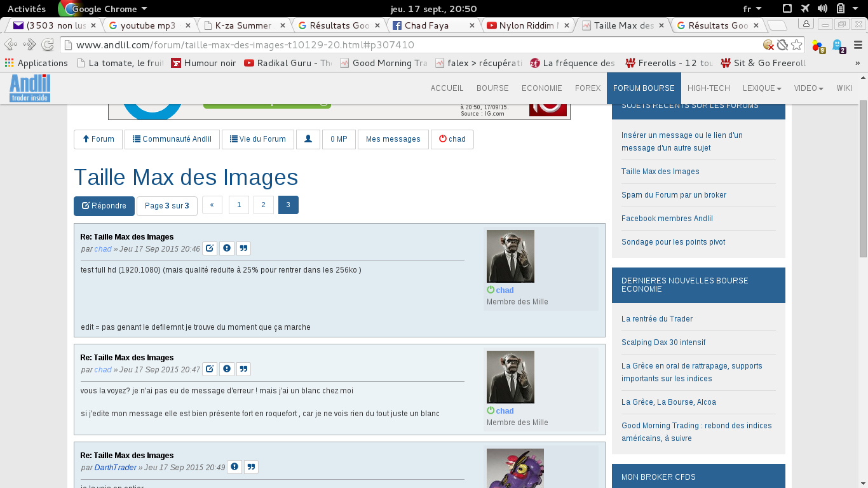
Task: Open the Google Chrome app menu
Action: [x=104, y=9]
